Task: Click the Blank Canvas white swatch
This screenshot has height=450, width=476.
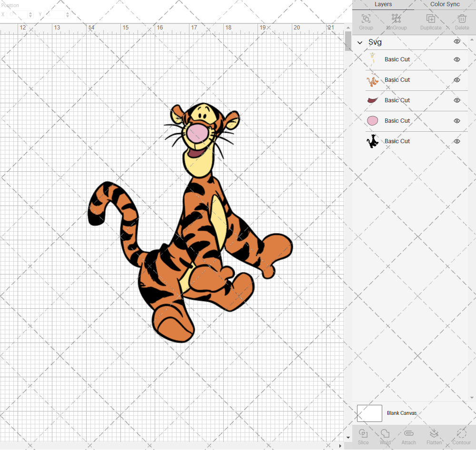Action: click(369, 413)
